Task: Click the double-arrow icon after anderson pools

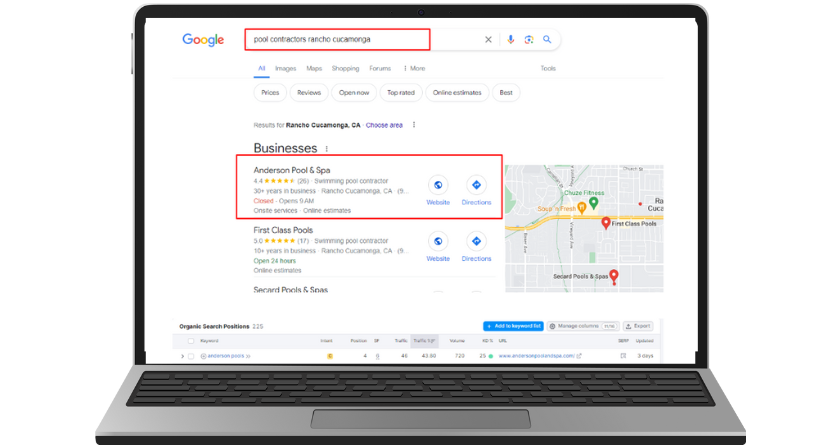Action: 248,356
